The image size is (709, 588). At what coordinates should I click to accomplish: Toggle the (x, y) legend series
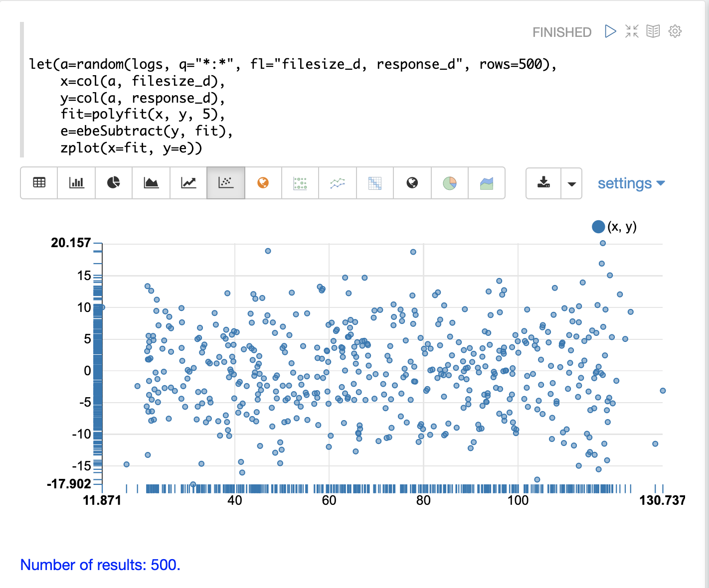pos(614,227)
